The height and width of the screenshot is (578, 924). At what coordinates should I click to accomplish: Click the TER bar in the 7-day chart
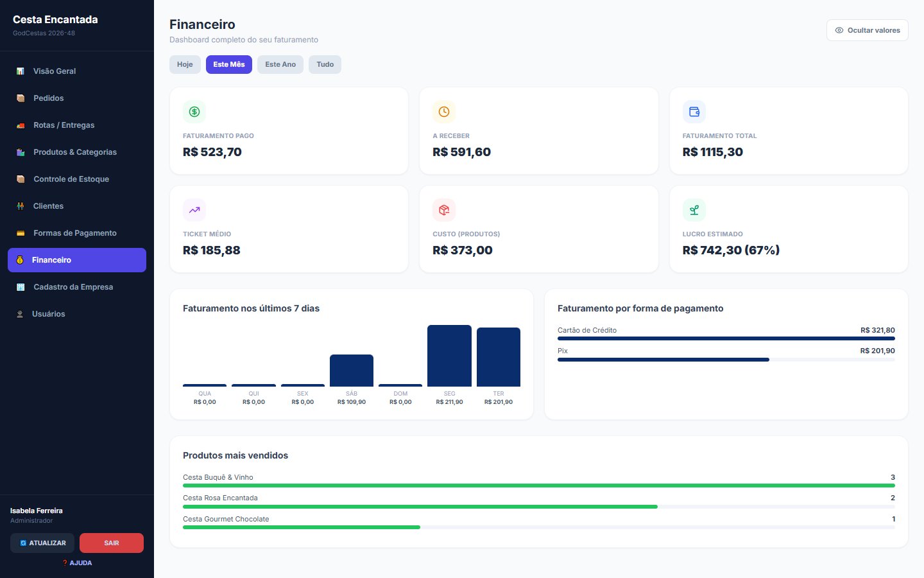click(x=499, y=357)
